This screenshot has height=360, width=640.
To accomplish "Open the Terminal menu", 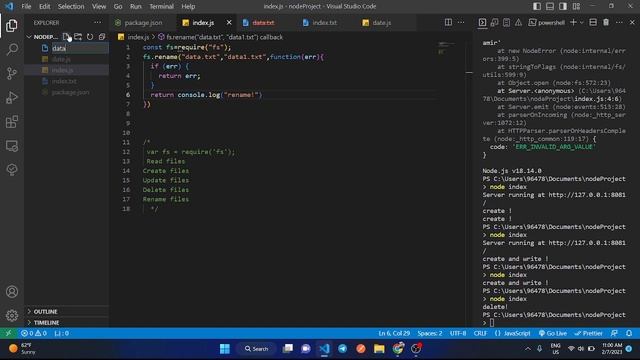I will click(161, 6).
